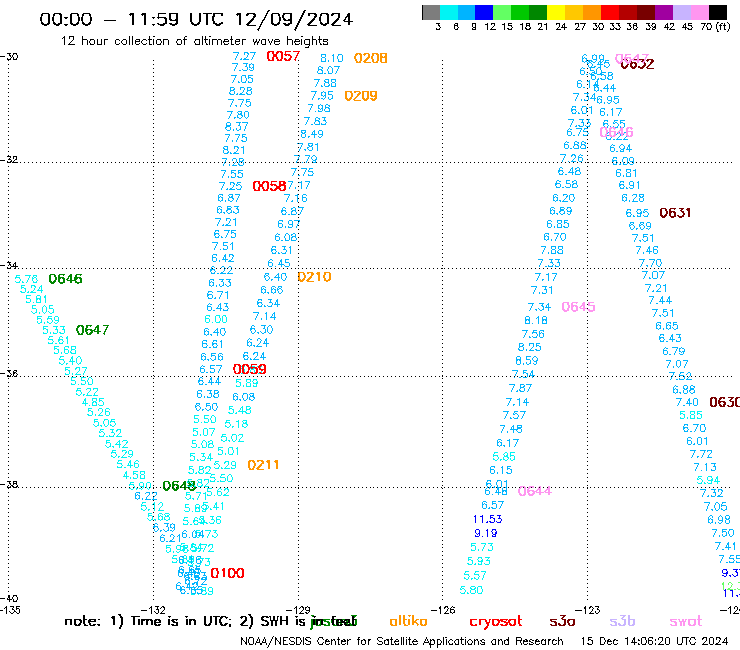Click the orange time label 0208

tap(370, 58)
